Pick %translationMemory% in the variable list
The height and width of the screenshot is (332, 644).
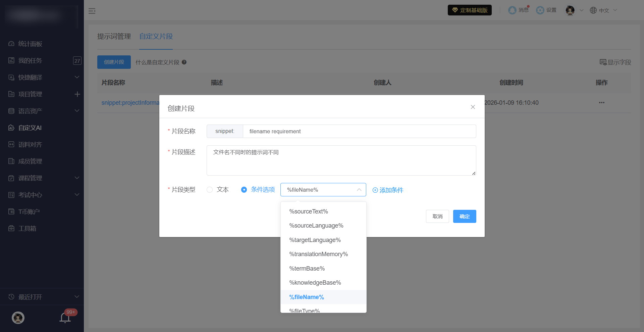(x=318, y=254)
